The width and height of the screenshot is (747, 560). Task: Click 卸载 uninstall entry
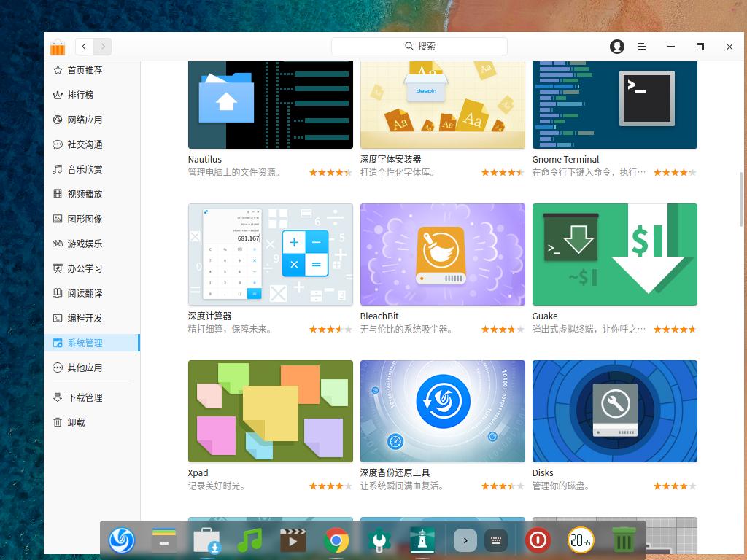[x=76, y=422]
